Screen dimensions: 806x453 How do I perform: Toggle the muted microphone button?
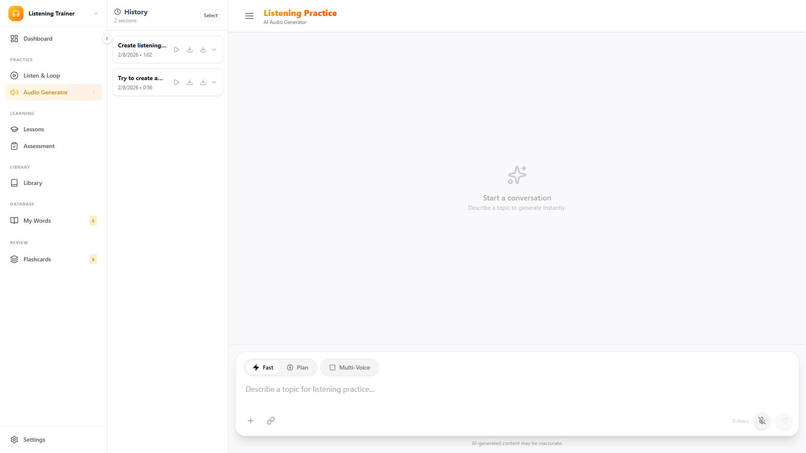(x=762, y=421)
